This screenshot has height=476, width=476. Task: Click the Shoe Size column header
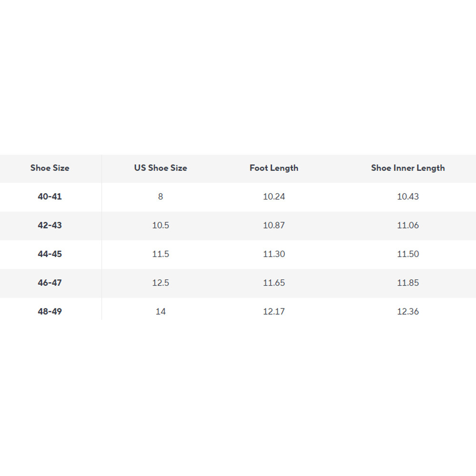point(50,168)
